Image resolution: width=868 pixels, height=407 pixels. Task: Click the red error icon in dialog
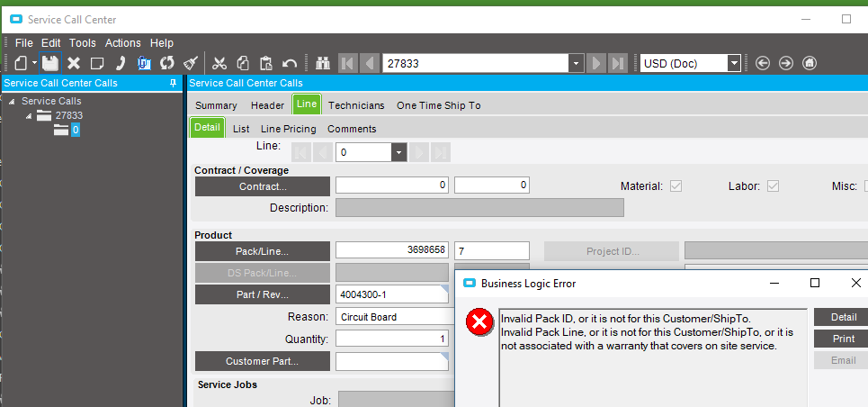(x=479, y=322)
